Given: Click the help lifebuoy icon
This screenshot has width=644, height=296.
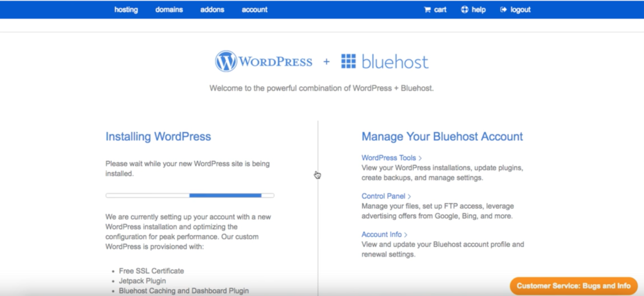Looking at the screenshot, I should (x=465, y=10).
